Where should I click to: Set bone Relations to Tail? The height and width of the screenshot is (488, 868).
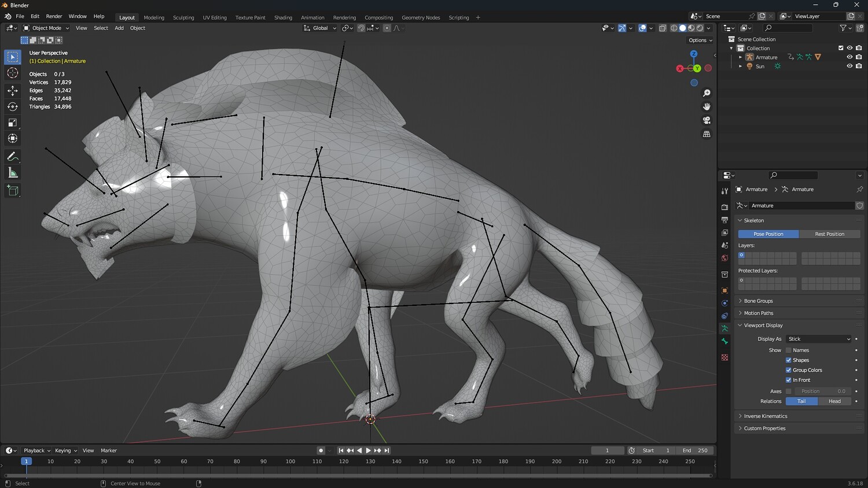pyautogui.click(x=801, y=401)
